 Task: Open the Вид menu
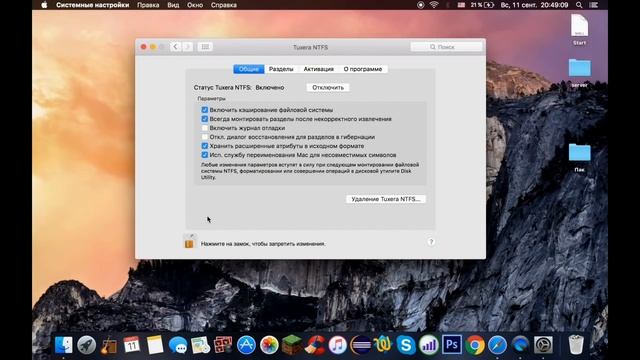tap(173, 5)
